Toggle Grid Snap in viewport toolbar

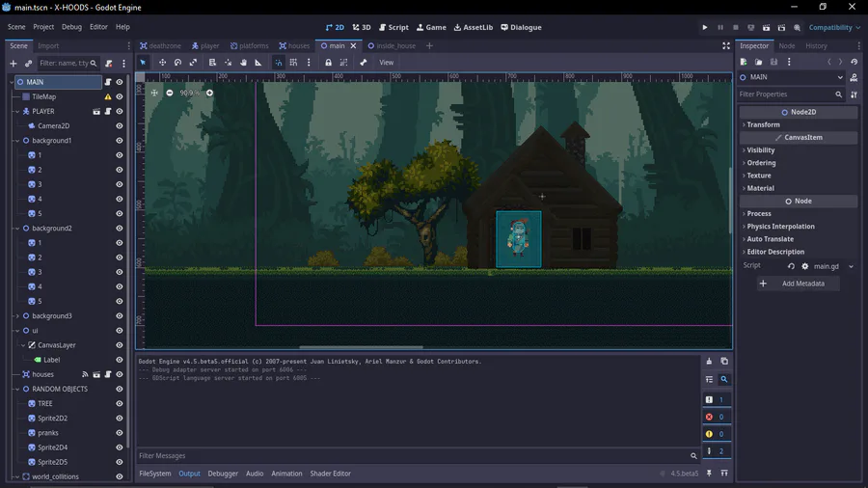[x=293, y=63]
